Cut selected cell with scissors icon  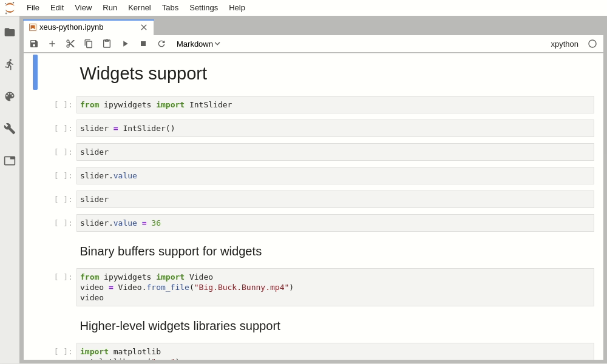tap(70, 44)
